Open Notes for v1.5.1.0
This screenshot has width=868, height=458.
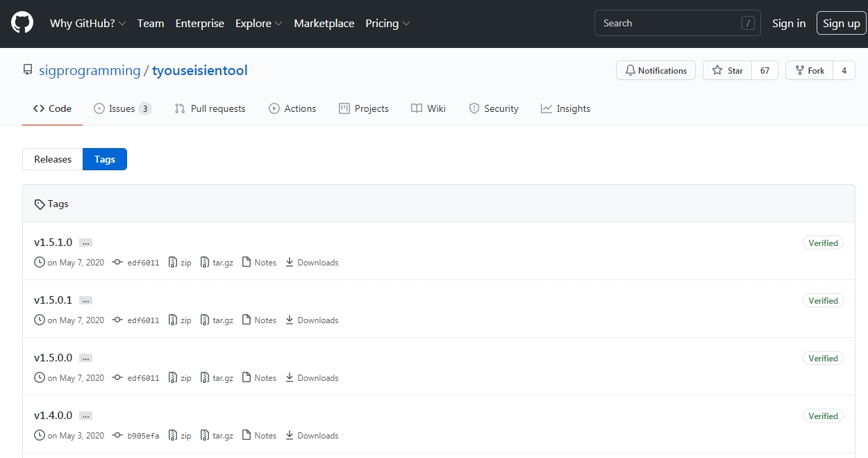(x=259, y=263)
